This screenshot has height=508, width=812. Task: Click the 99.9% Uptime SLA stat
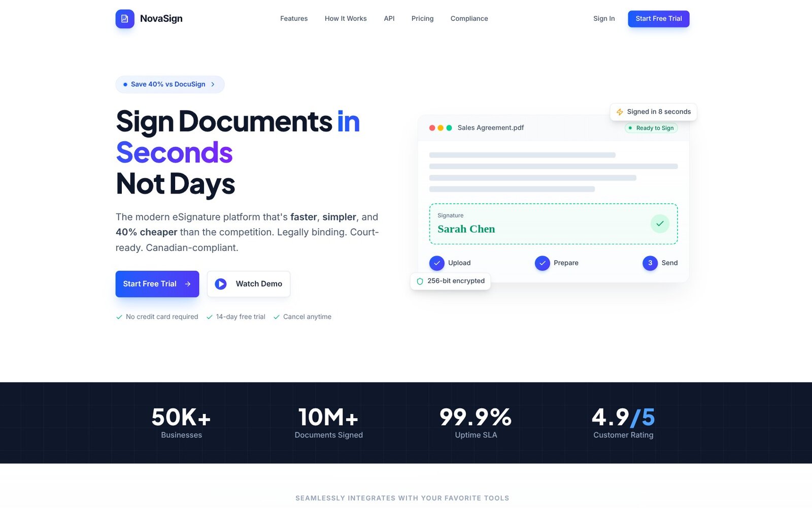tap(476, 423)
